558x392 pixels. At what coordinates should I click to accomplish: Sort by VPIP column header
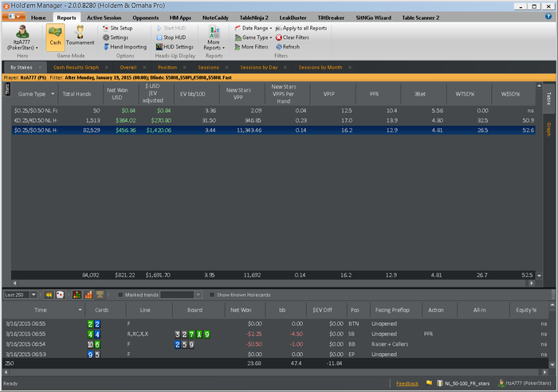332,94
